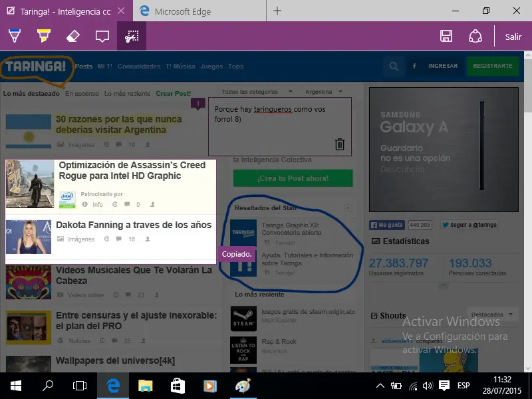The height and width of the screenshot is (399, 532).
Task: Select the Lo más reciente filter
Action: coord(127,93)
